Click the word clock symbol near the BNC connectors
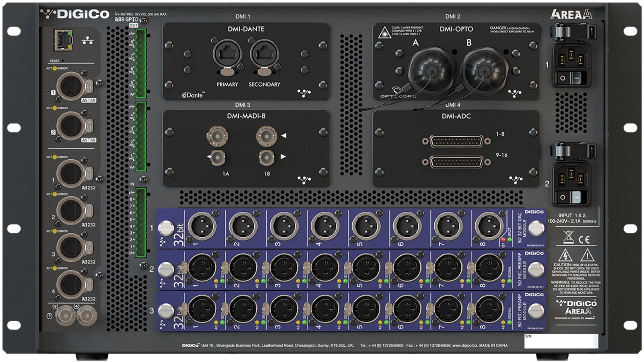This screenshot has width=644, height=362. [49, 316]
